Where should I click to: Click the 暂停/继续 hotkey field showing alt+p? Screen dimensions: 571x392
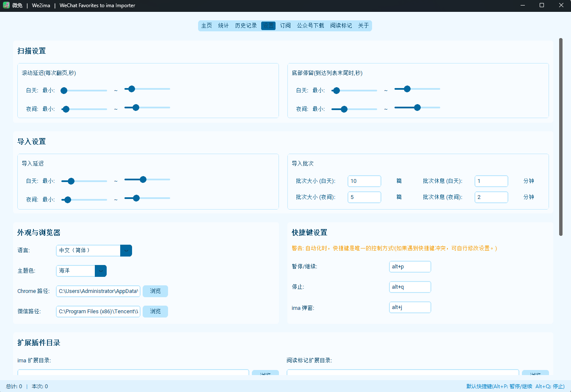410,267
